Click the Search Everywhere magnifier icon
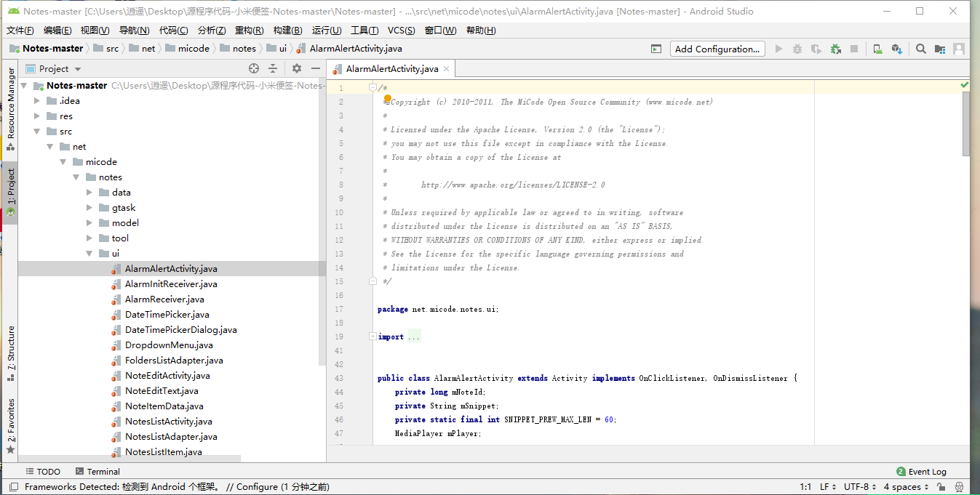The image size is (980, 495). point(921,49)
